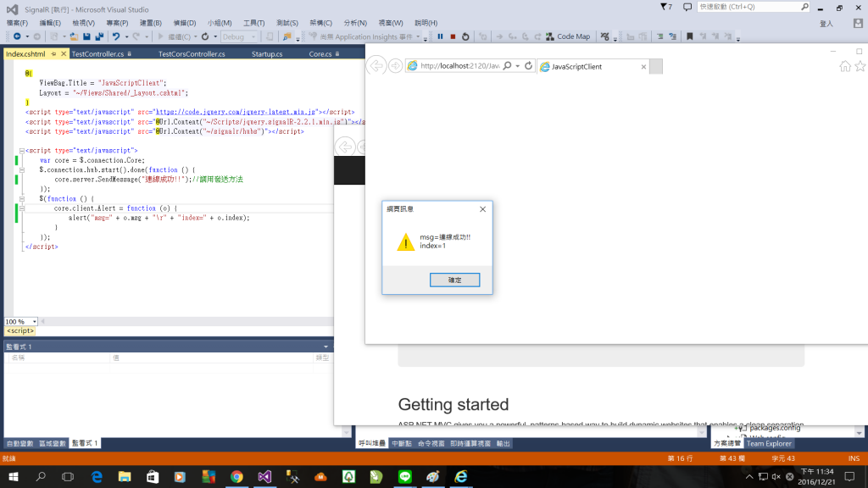The width and height of the screenshot is (868, 488).
Task: Click the search magnifier in IE address bar
Action: [x=507, y=66]
